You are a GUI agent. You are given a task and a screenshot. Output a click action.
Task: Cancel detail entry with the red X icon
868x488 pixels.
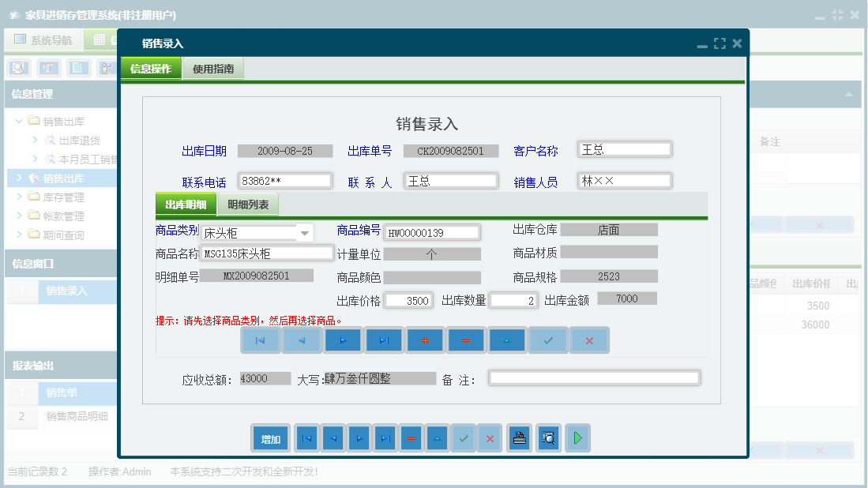589,340
